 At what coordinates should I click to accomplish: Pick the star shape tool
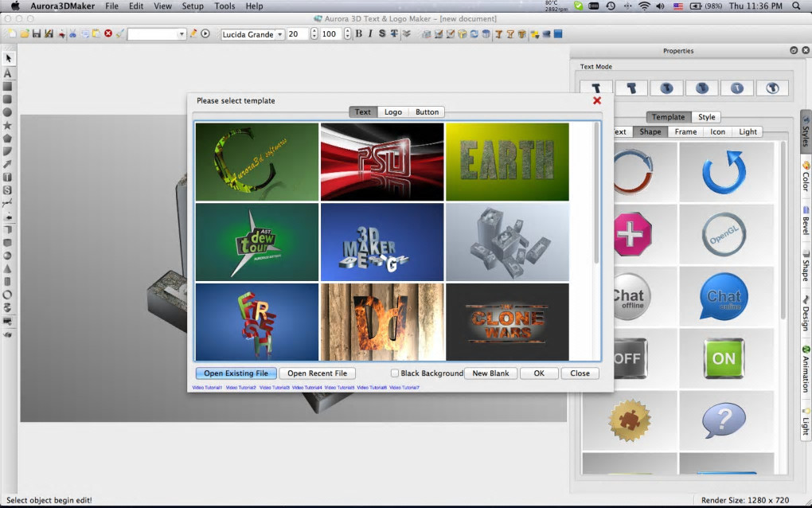pos(8,125)
